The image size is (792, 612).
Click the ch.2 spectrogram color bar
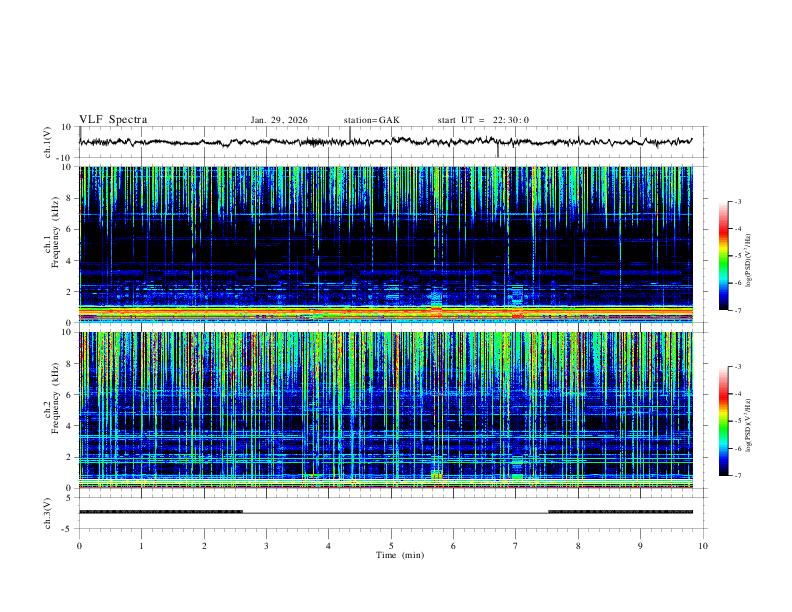coord(723,421)
